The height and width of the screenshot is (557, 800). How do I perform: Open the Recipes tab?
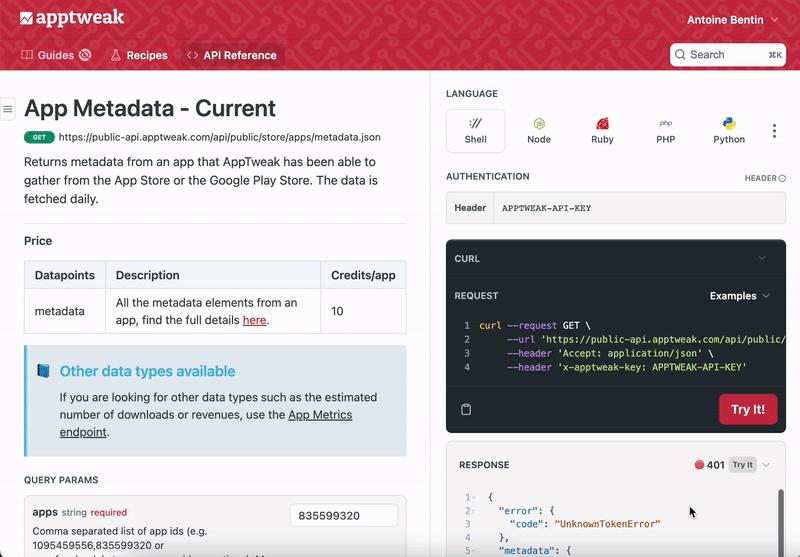tap(139, 55)
